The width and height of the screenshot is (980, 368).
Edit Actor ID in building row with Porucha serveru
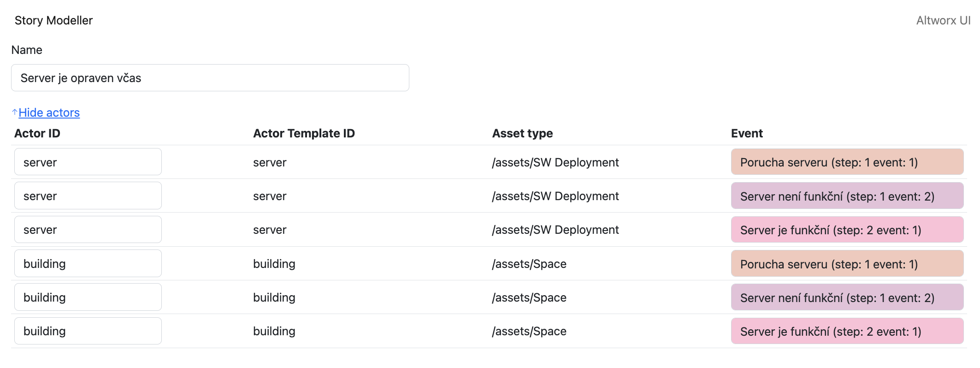coord(88,263)
